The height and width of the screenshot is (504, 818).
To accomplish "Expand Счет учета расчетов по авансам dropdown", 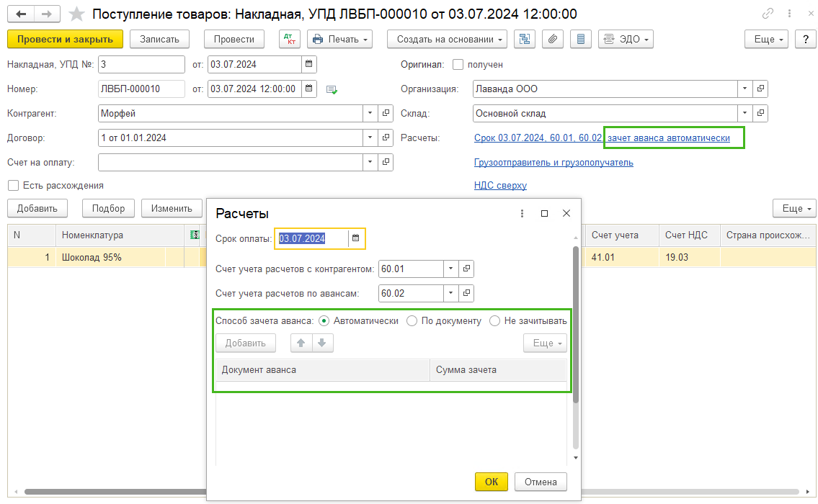I will (450, 293).
